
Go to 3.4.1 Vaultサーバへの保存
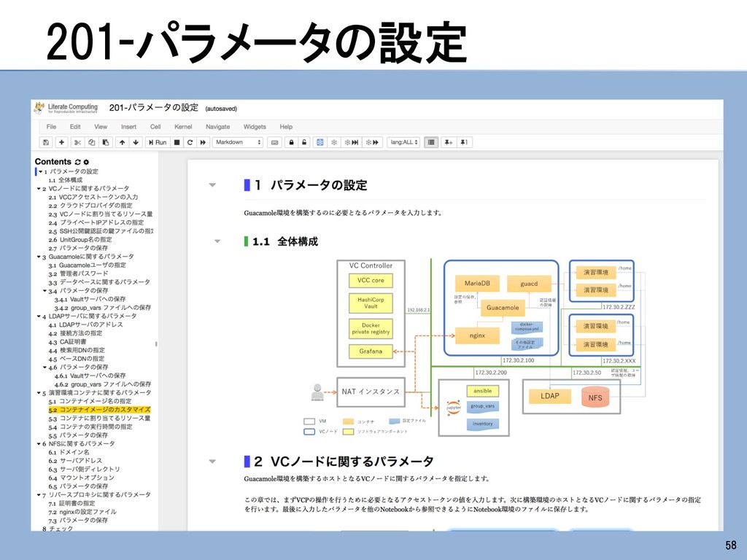(90, 299)
